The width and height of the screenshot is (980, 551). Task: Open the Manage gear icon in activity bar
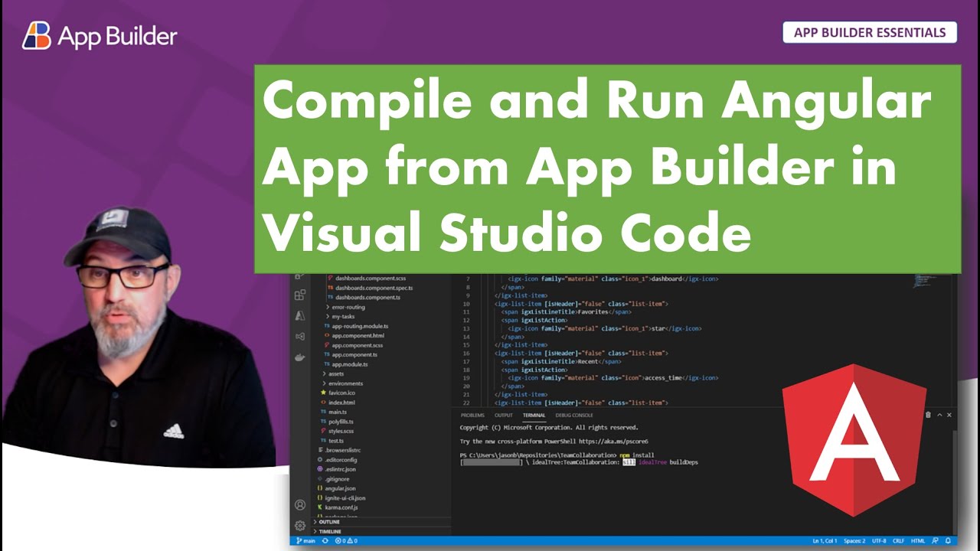click(x=300, y=526)
